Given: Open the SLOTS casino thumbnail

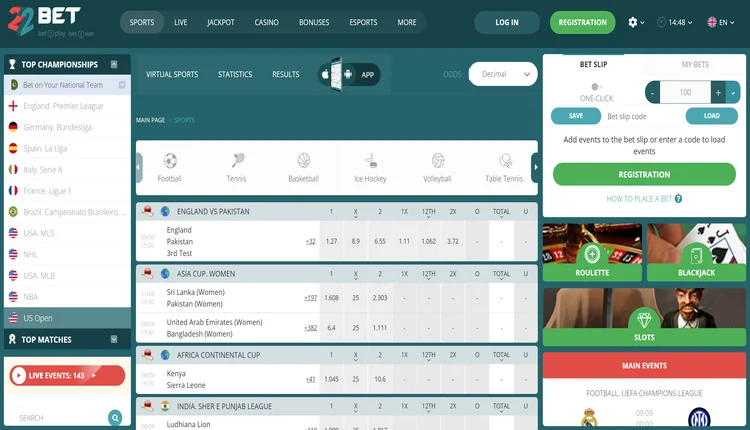Looking at the screenshot, I should pyautogui.click(x=644, y=317).
